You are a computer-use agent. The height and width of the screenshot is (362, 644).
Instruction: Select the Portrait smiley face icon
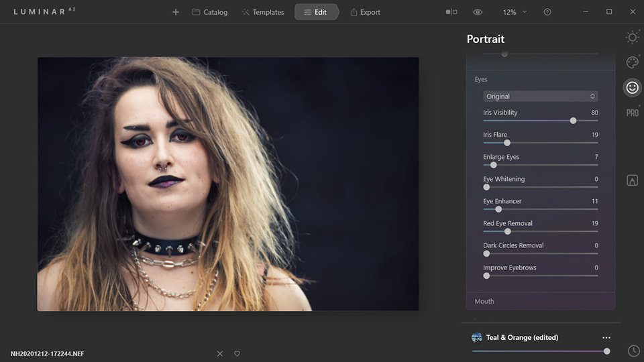click(633, 87)
